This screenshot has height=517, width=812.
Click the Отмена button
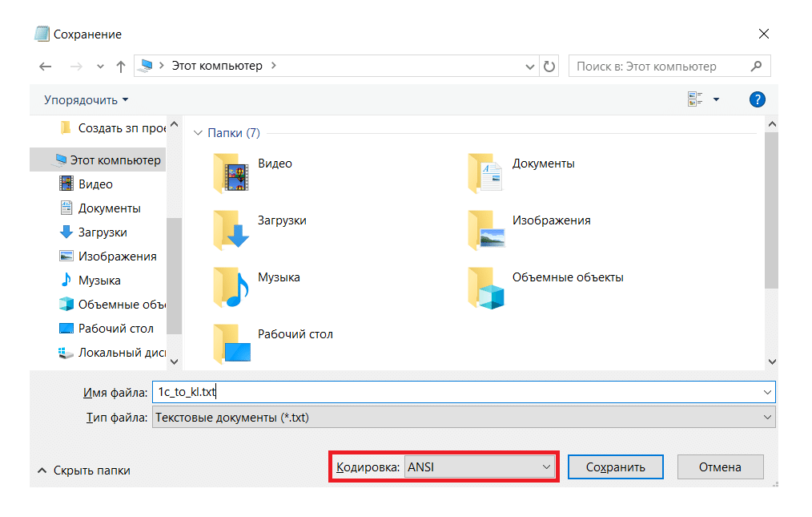720,467
